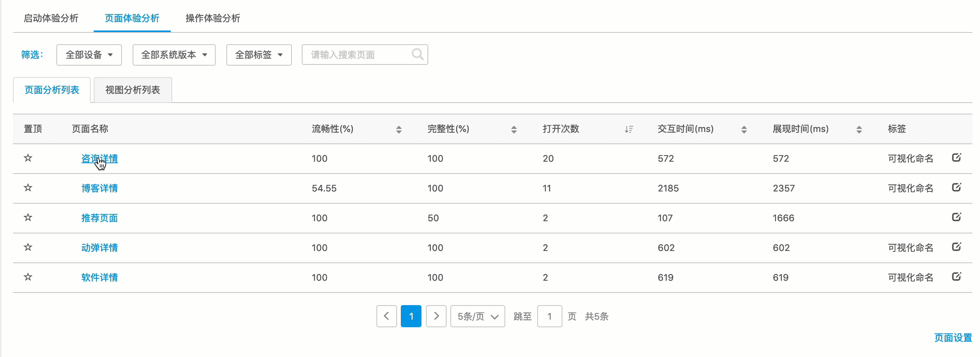Click the 2185 交互时间 value
The height and width of the screenshot is (357, 980).
click(668, 188)
